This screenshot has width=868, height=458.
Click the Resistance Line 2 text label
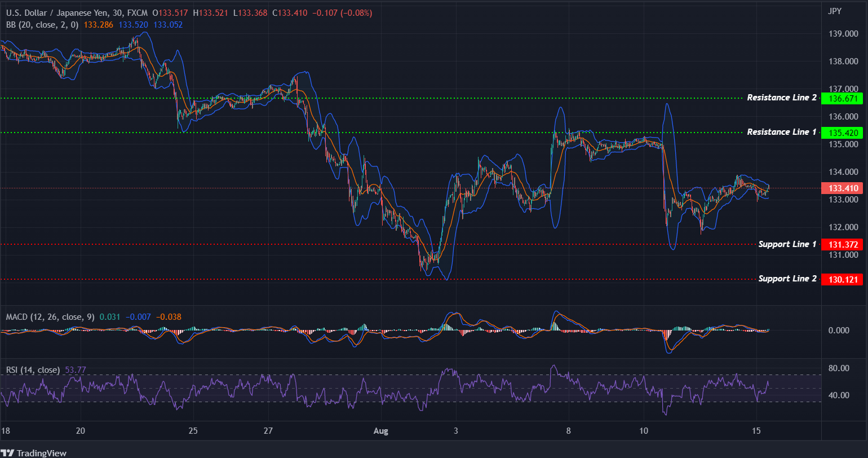pos(782,97)
